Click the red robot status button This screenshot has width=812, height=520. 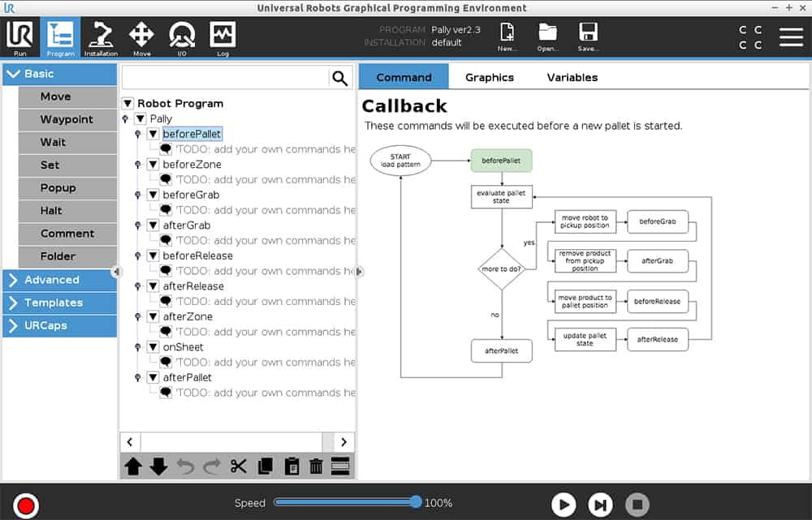tap(26, 505)
